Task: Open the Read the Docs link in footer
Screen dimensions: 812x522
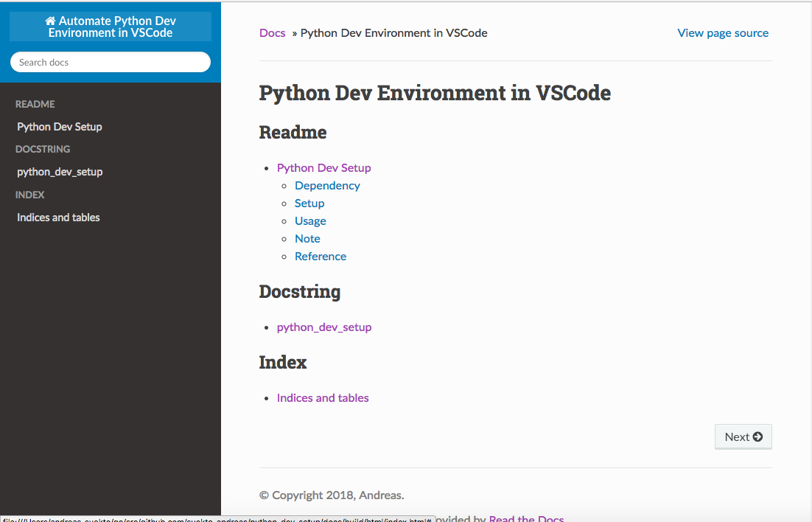Action: point(526,518)
